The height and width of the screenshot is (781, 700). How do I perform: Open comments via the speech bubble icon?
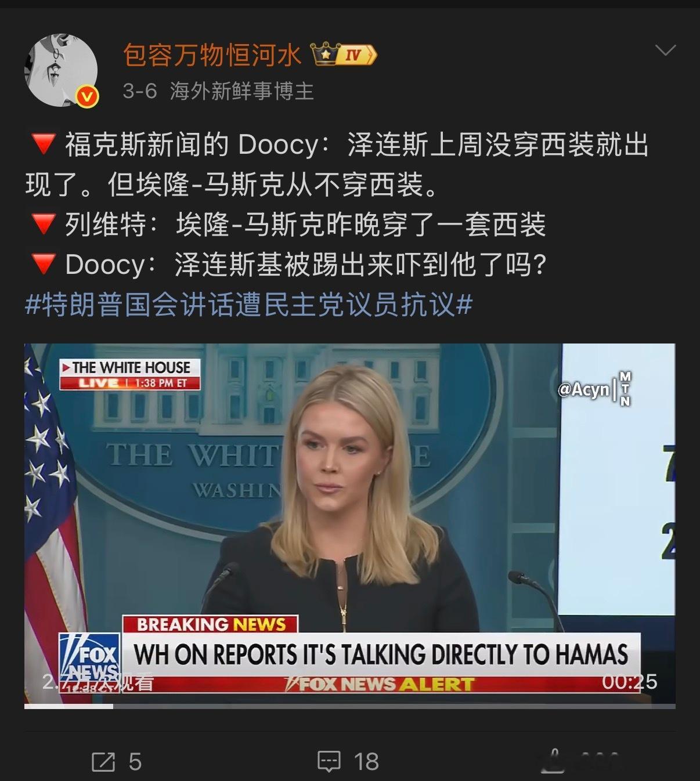329,761
